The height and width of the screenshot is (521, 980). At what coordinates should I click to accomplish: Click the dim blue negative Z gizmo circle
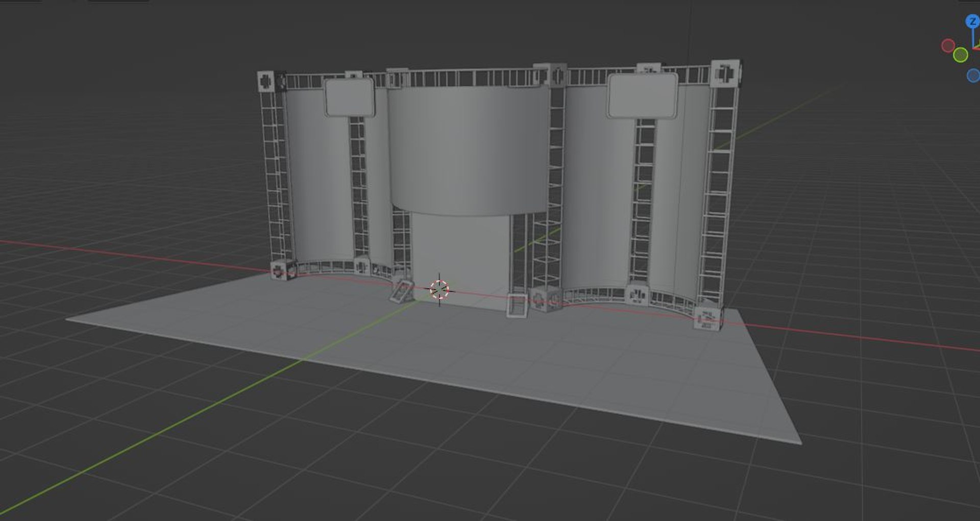pyautogui.click(x=973, y=76)
